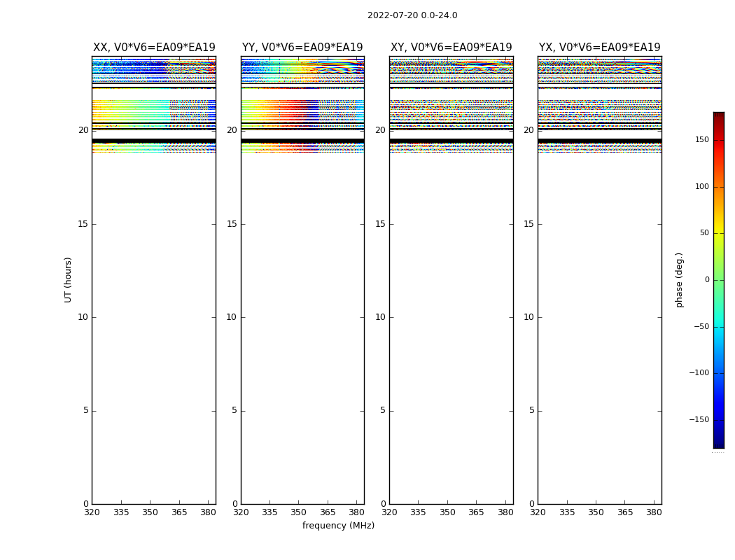
Task: Click the 380 frequency tick under YX panel
Action: (x=654, y=513)
